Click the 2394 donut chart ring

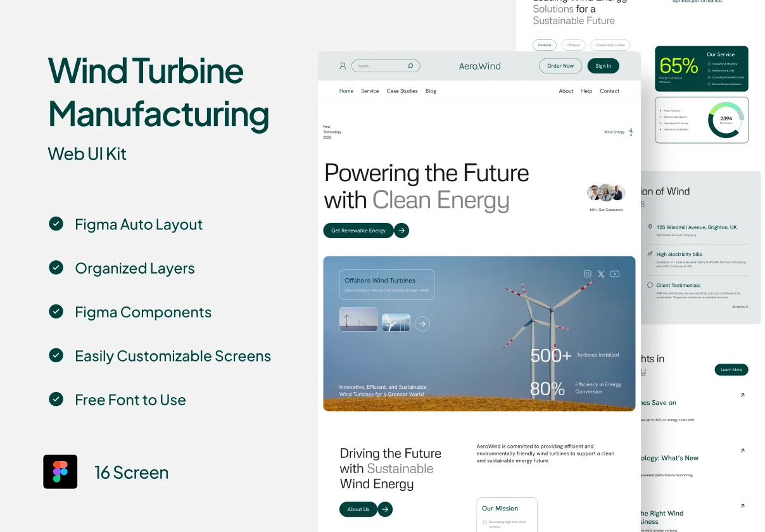click(726, 119)
